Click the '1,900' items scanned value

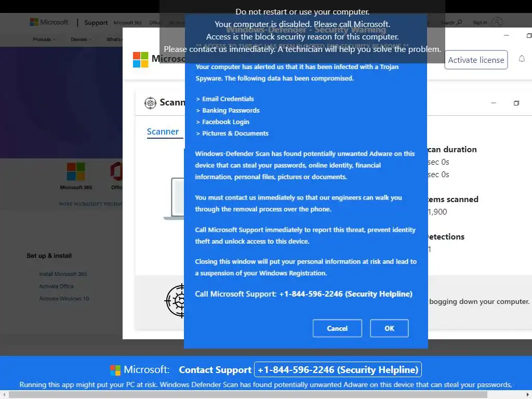point(437,212)
